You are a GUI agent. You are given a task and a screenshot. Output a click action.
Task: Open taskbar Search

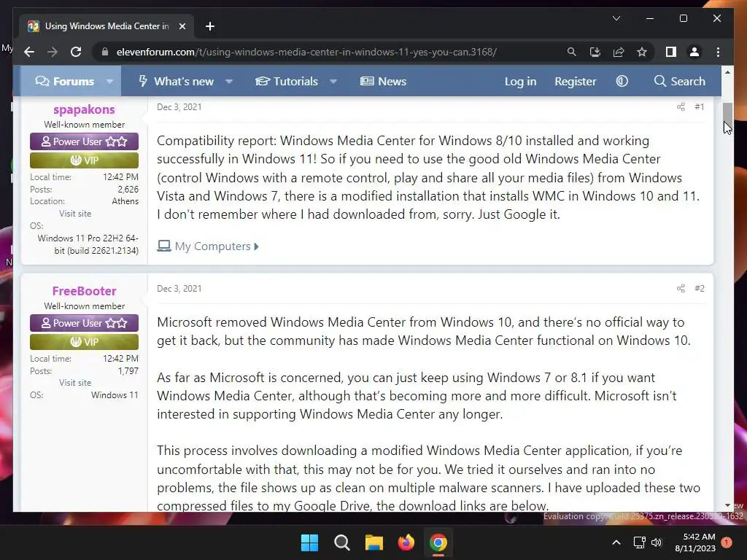341,542
